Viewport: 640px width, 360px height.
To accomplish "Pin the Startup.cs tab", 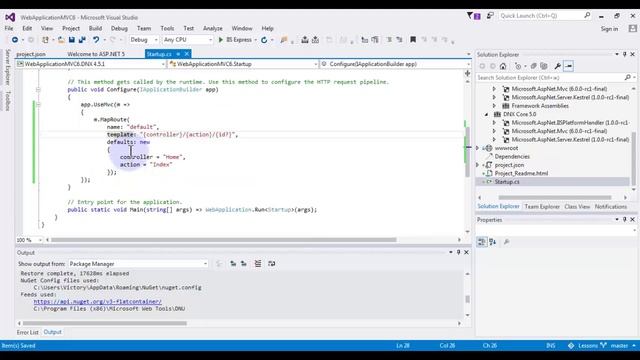I will (178, 54).
